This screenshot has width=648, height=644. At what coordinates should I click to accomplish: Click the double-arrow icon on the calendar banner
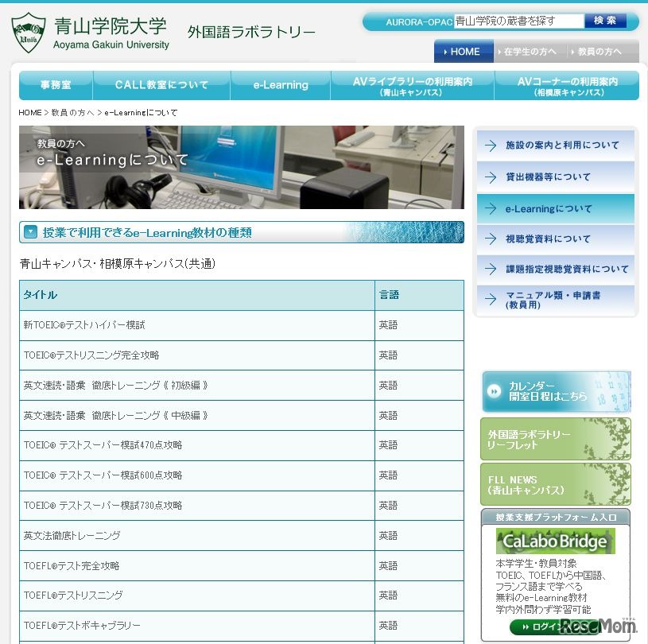pyautogui.click(x=494, y=392)
